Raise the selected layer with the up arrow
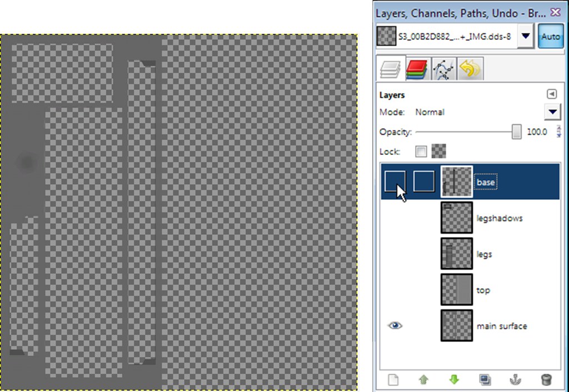 [x=424, y=380]
